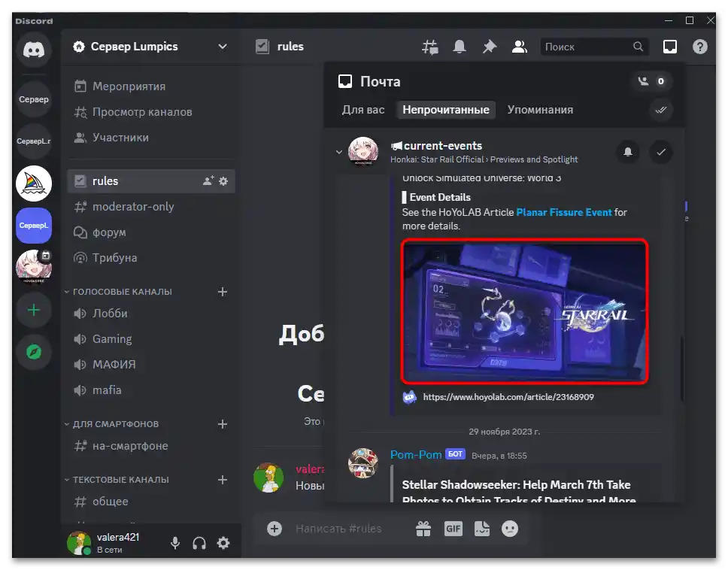
Task: Toggle microphone mute in user panel
Action: (x=175, y=543)
